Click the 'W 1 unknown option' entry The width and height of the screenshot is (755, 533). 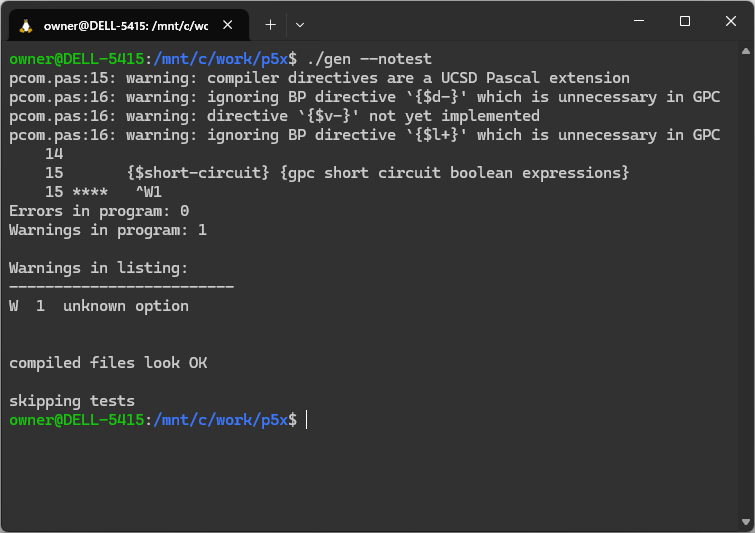(99, 306)
